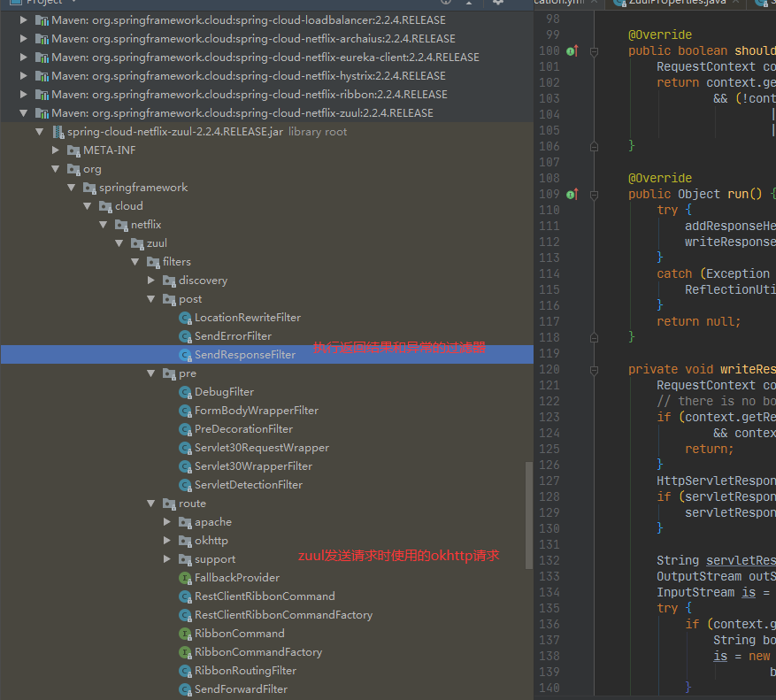Screen dimensions: 776x700
Task: Toggle fold marker at line 118
Action: (594, 338)
